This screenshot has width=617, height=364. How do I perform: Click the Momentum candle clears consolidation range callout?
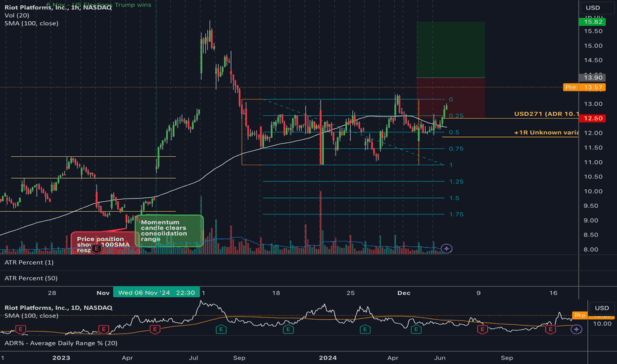(x=169, y=230)
